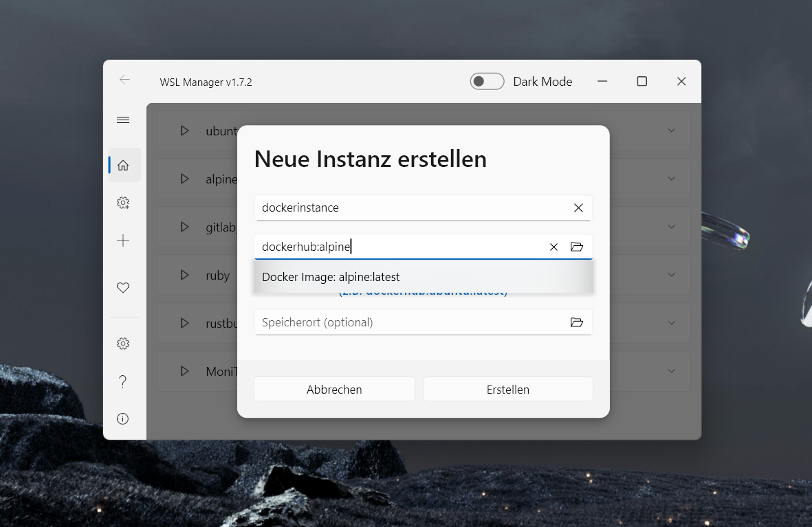Image resolution: width=812 pixels, height=527 pixels.
Task: Enable Dark Mode with the toggle switch
Action: click(x=487, y=81)
